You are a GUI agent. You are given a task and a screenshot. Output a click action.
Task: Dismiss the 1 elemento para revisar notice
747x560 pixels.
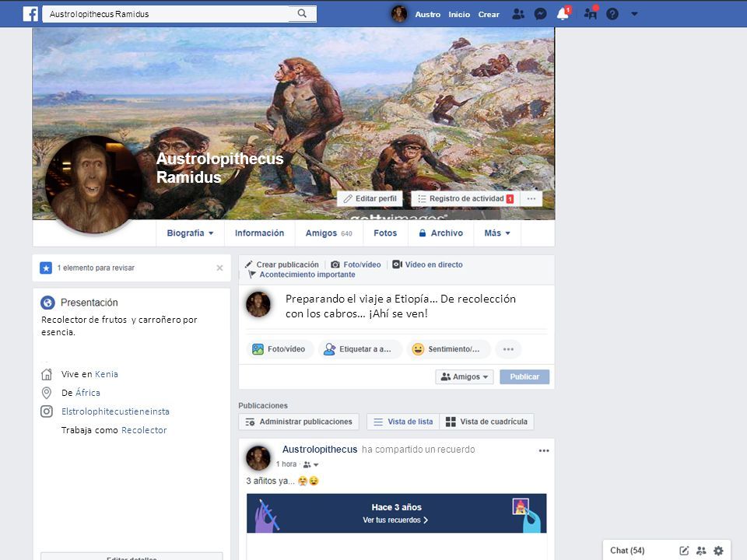tap(219, 268)
